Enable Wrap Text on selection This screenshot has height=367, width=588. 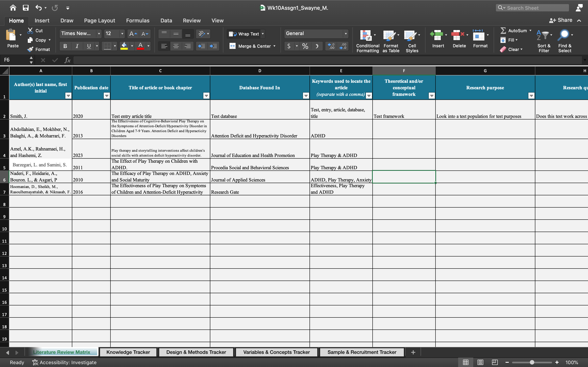245,34
